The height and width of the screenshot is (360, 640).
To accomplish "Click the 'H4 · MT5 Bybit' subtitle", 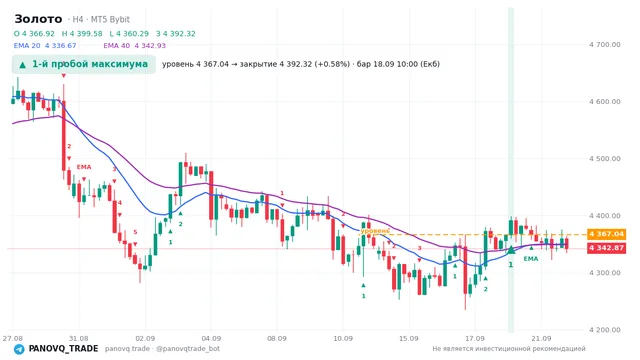I will (101, 19).
